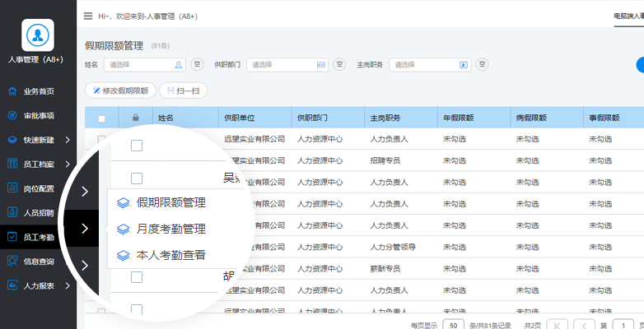
Task: Click the 信息查询 sidebar icon
Action: point(12,262)
